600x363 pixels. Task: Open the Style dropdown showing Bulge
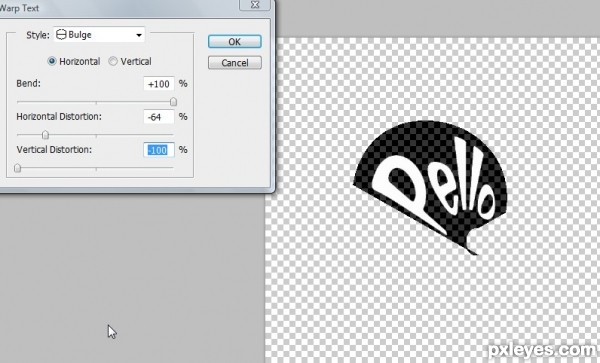tap(99, 35)
